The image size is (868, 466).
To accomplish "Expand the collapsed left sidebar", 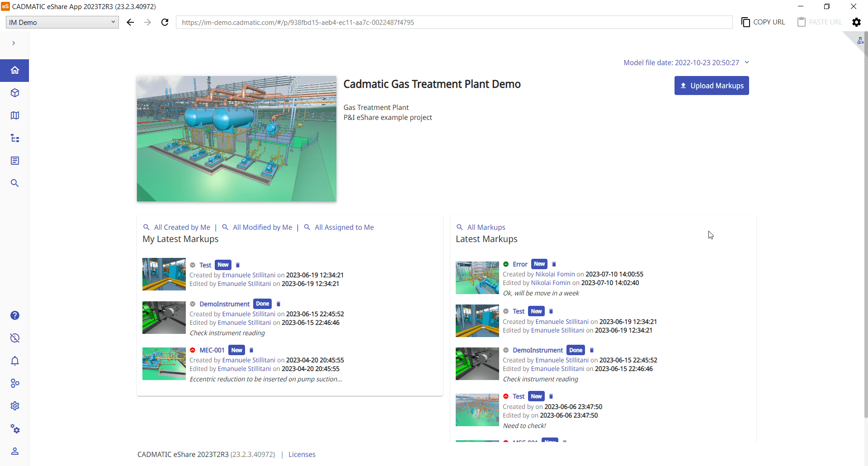I will pos(13,43).
